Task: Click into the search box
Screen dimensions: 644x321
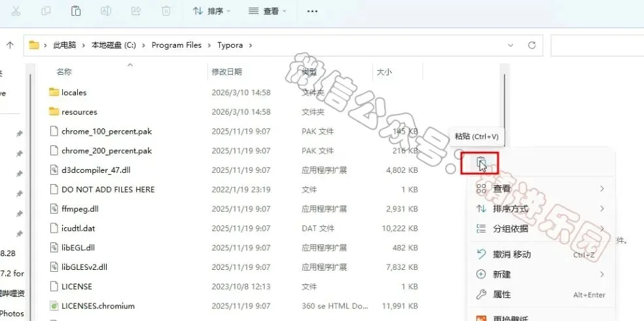Action: click(x=597, y=45)
